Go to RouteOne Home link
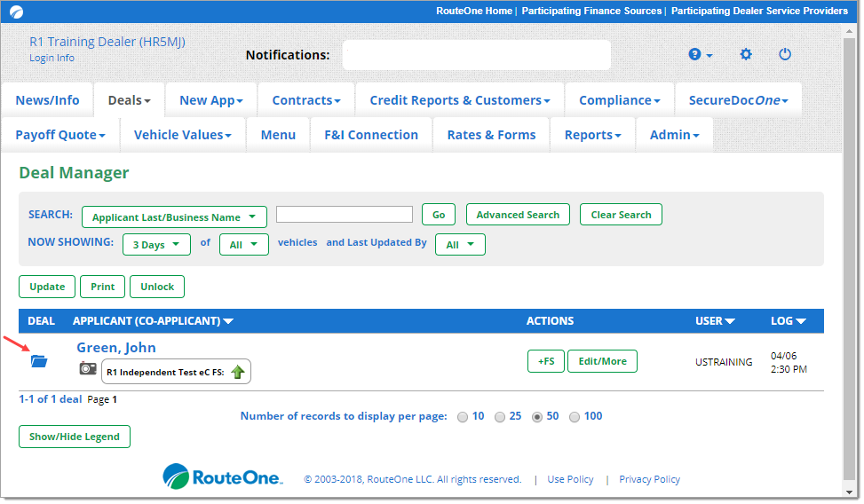 474,11
